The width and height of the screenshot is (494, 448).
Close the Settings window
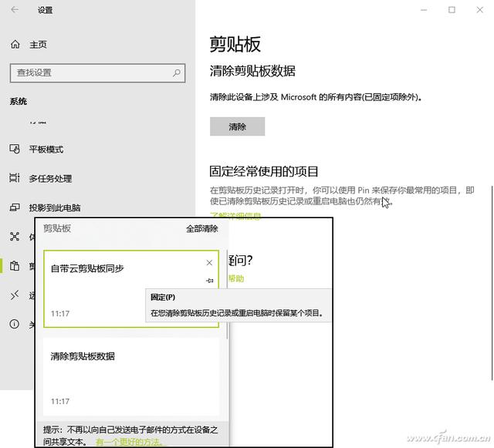pyautogui.click(x=480, y=10)
